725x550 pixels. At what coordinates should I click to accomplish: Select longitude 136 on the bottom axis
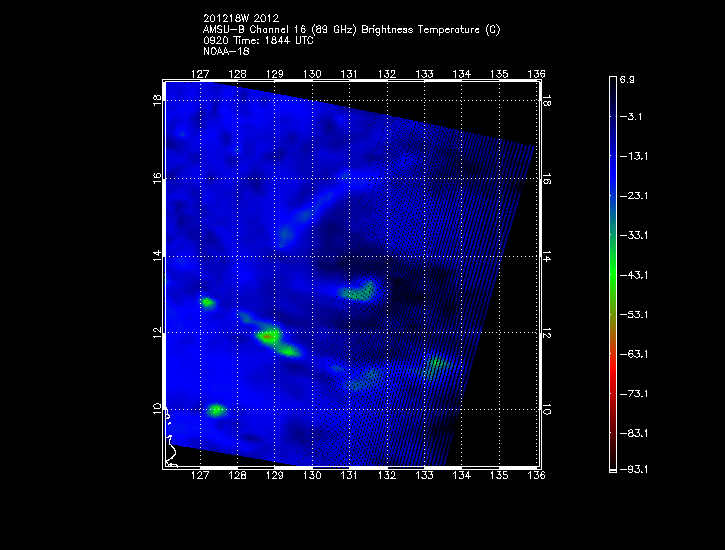click(536, 475)
